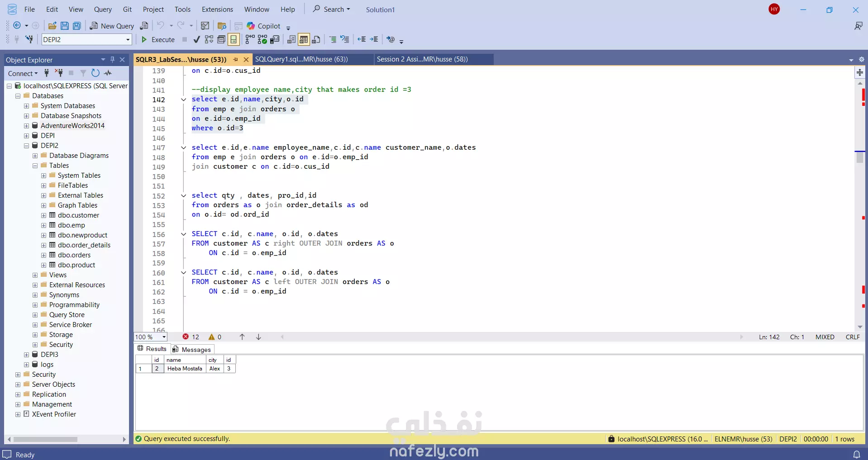Viewport: 868px width, 460px height.
Task: Open the DEPI2 database dropdown
Action: coord(128,40)
